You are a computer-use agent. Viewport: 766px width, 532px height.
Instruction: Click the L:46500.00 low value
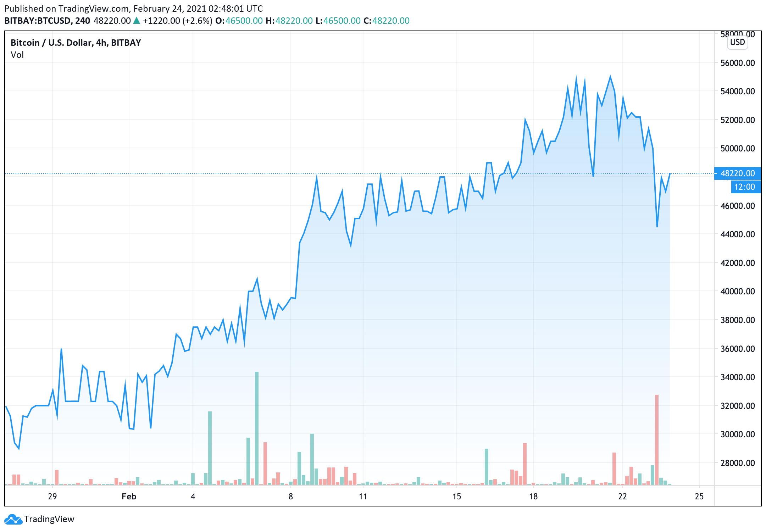[x=338, y=21]
